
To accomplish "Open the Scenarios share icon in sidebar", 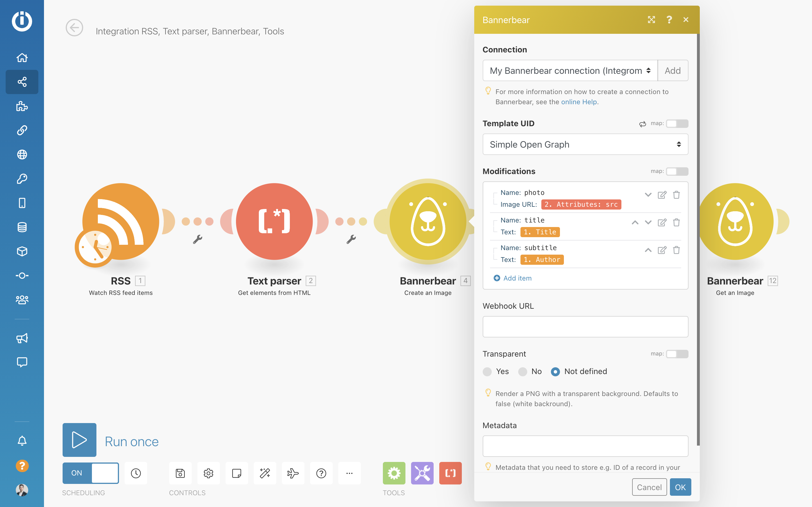I will [22, 82].
